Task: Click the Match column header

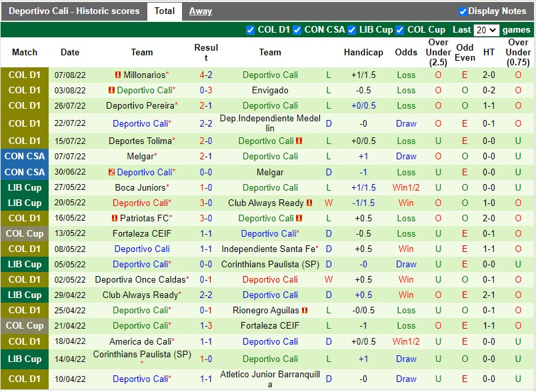Action: (x=25, y=52)
